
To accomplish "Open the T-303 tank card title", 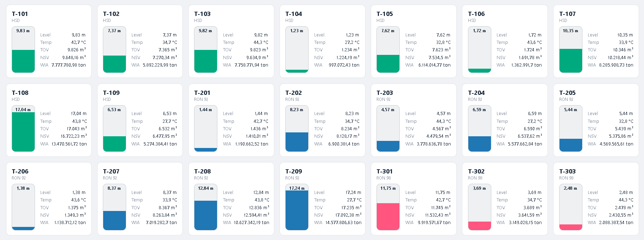I will click(568, 171).
